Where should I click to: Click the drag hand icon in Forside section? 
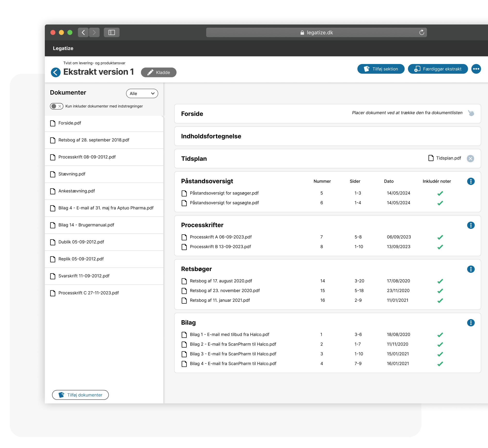coord(471,113)
